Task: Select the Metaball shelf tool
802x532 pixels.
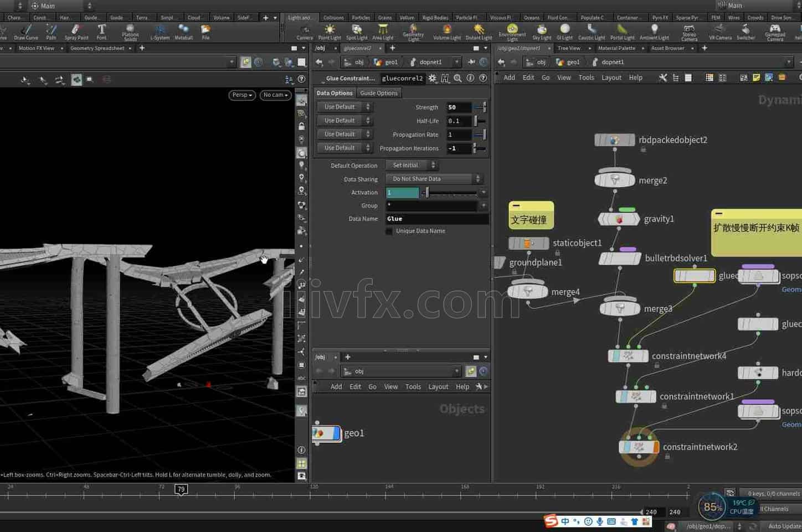Action: coord(183,32)
